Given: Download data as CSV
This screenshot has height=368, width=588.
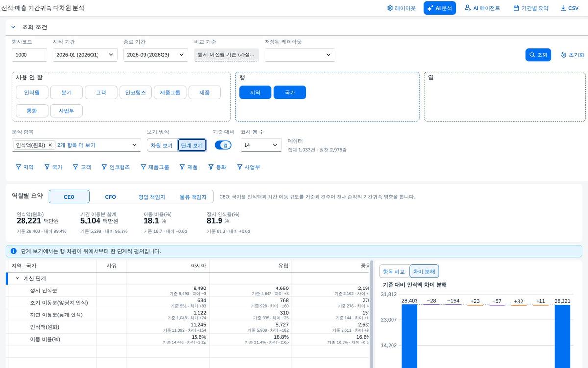Looking at the screenshot, I should coord(569,8).
